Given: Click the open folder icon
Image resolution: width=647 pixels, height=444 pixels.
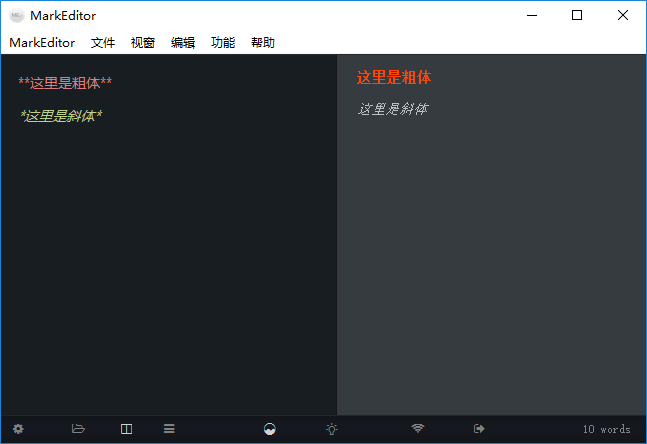Looking at the screenshot, I should 78,429.
